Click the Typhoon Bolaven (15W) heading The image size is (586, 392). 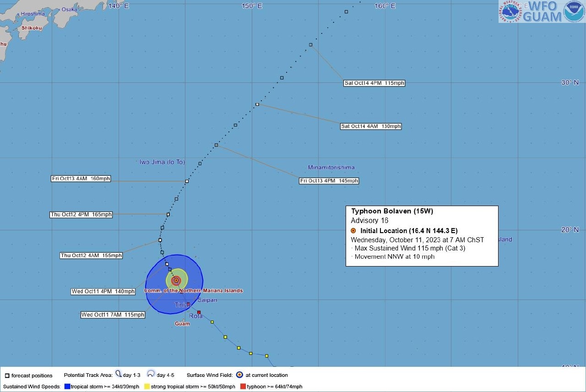392,211
